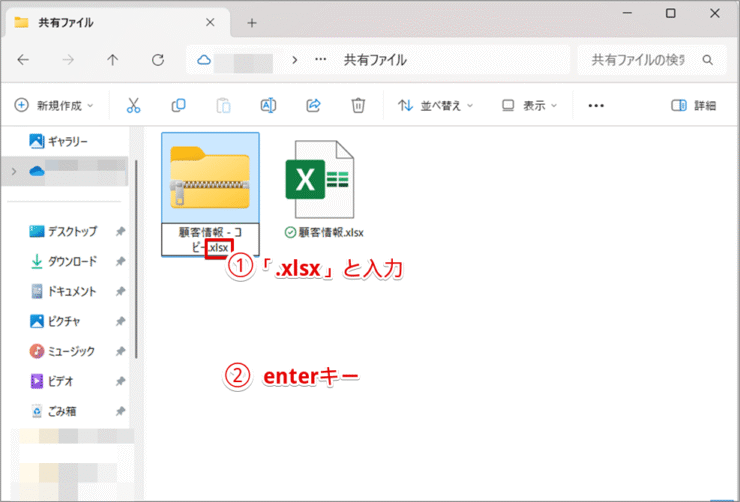The height and width of the screenshot is (502, 740).
Task: Click the Share icon in toolbar
Action: tap(313, 105)
